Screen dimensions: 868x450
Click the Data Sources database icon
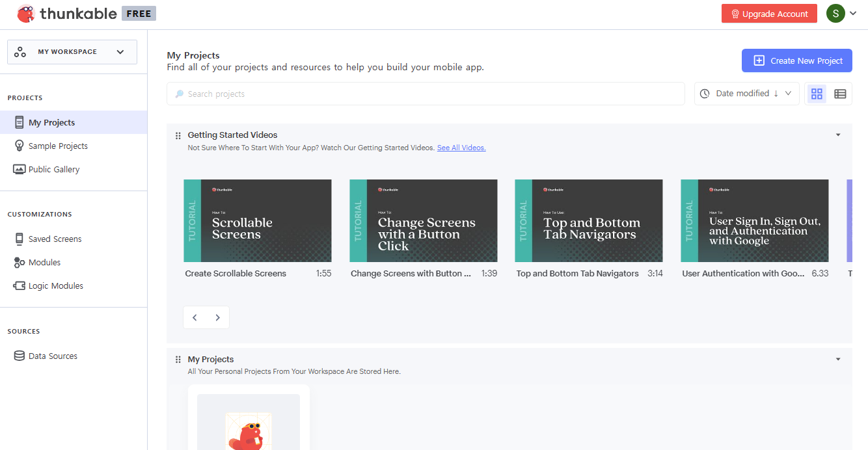pyautogui.click(x=19, y=356)
